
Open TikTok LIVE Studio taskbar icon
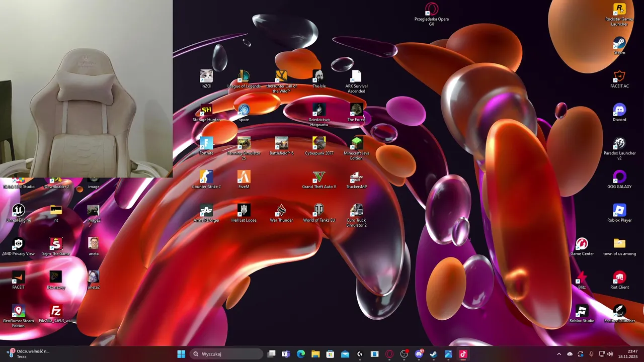[463, 354]
